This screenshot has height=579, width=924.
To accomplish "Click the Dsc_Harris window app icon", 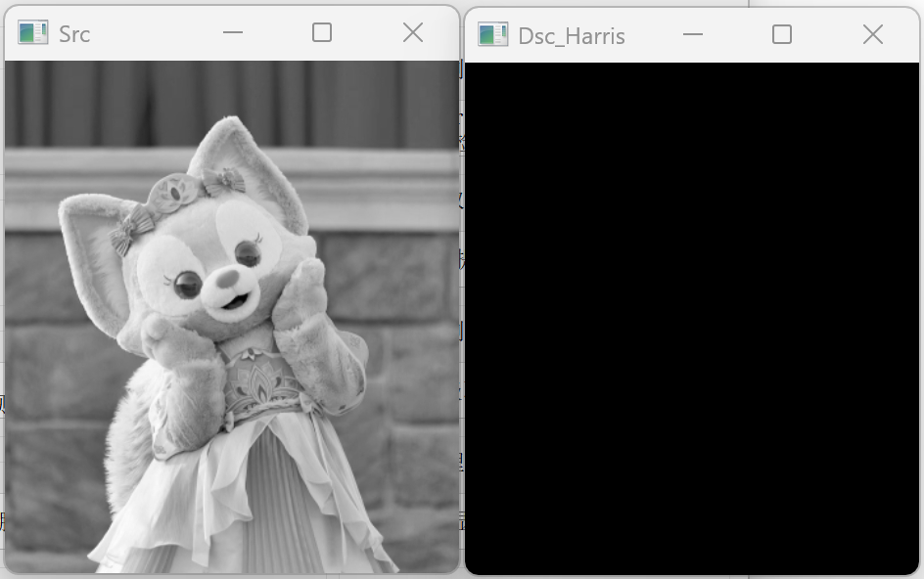I will click(x=492, y=34).
